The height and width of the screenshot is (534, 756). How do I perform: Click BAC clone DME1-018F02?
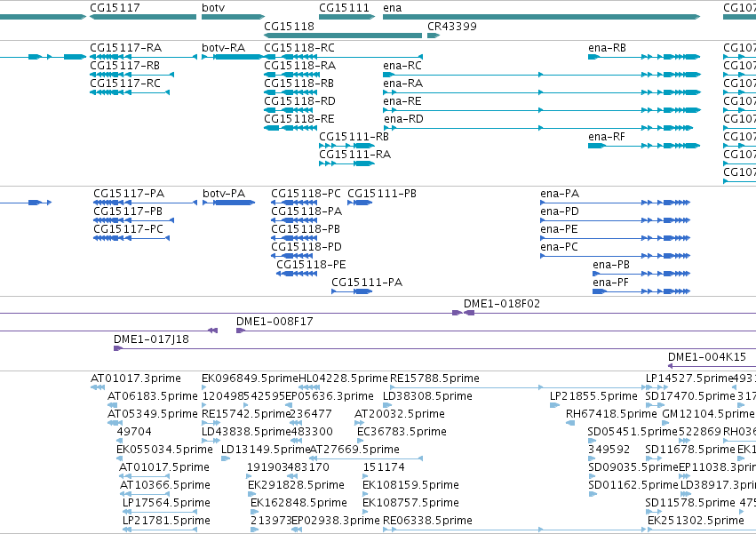pyautogui.click(x=501, y=304)
